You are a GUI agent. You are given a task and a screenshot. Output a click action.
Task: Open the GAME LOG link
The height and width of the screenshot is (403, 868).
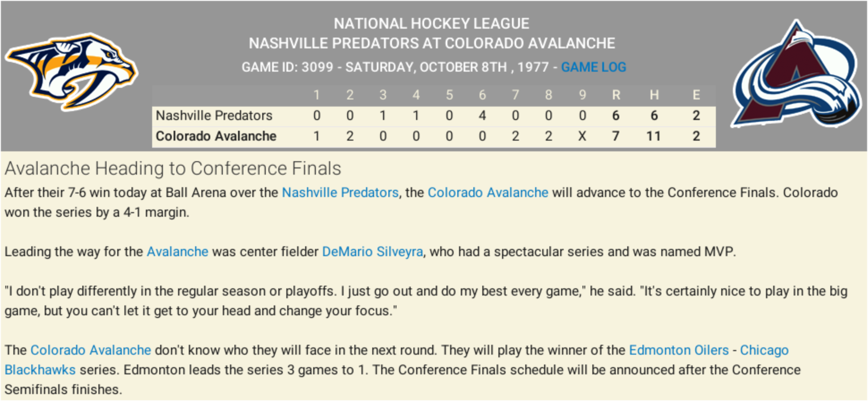point(593,67)
